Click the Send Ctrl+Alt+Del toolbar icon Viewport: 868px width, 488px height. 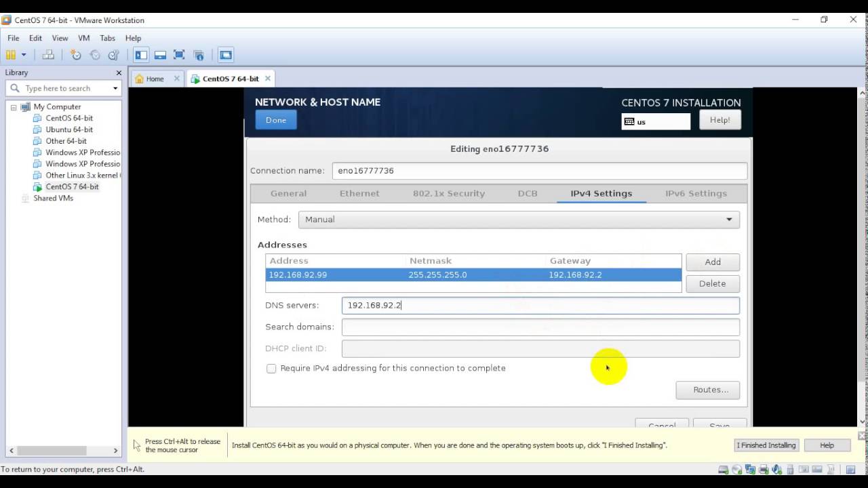(x=48, y=55)
